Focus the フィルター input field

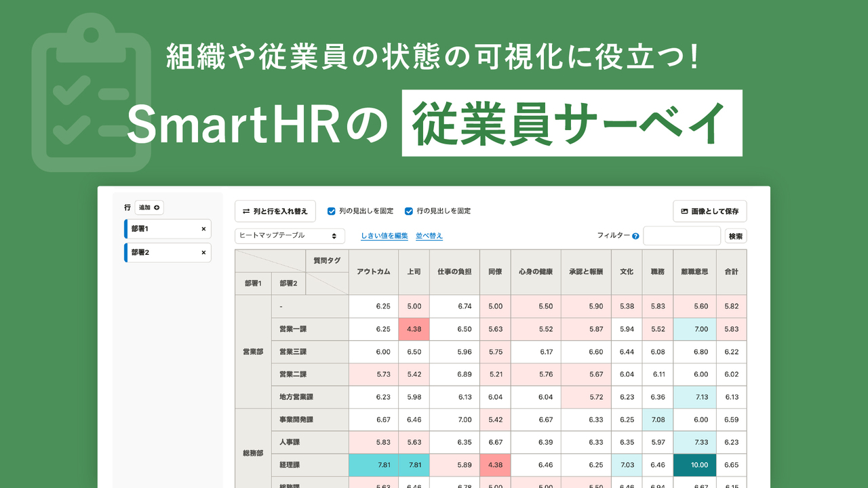[x=682, y=236]
